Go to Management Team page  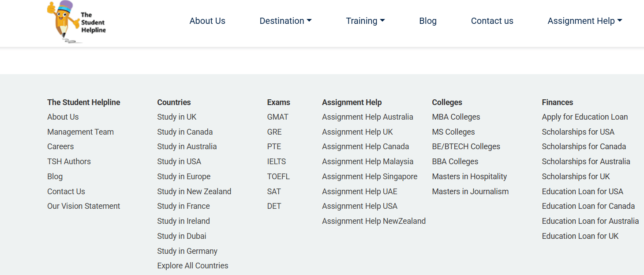point(80,132)
